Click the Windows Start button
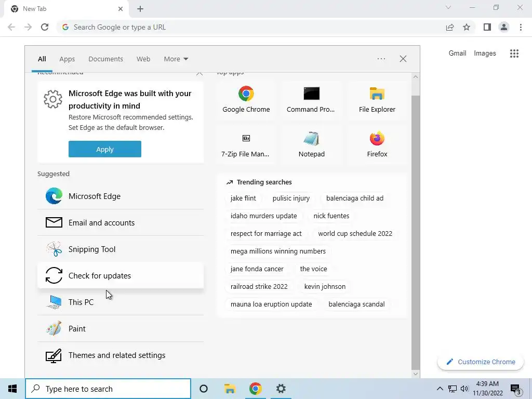 tap(12, 389)
